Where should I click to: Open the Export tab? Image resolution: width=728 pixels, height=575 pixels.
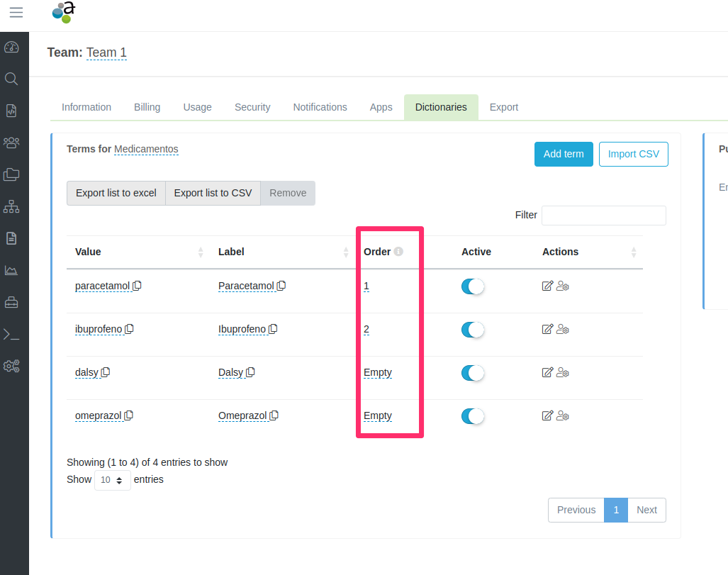503,107
